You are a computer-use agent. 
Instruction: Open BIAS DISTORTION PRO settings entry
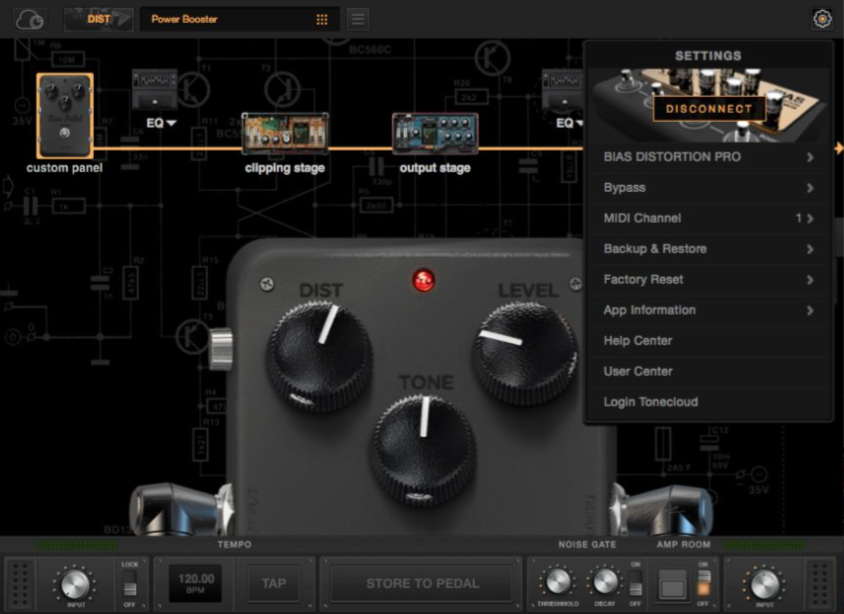708,157
